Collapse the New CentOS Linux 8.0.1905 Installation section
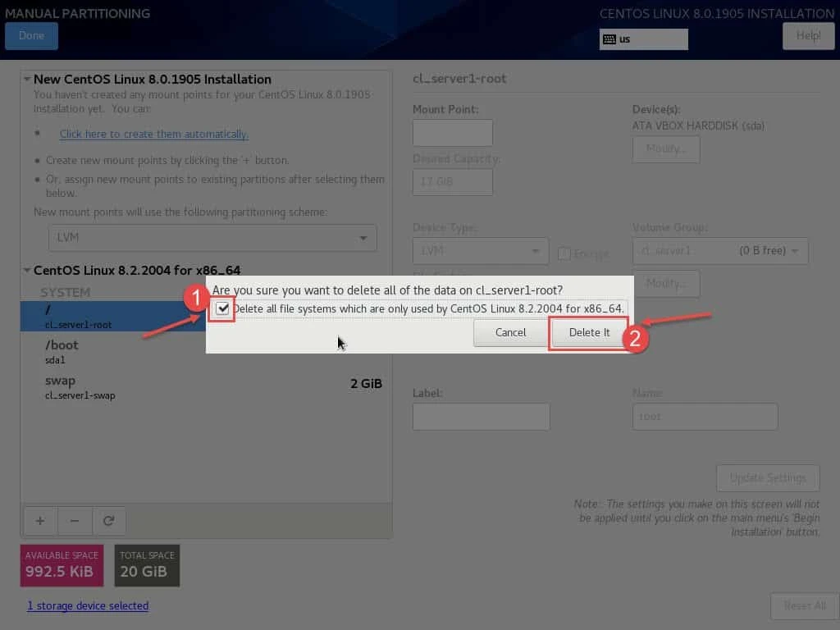 27,79
